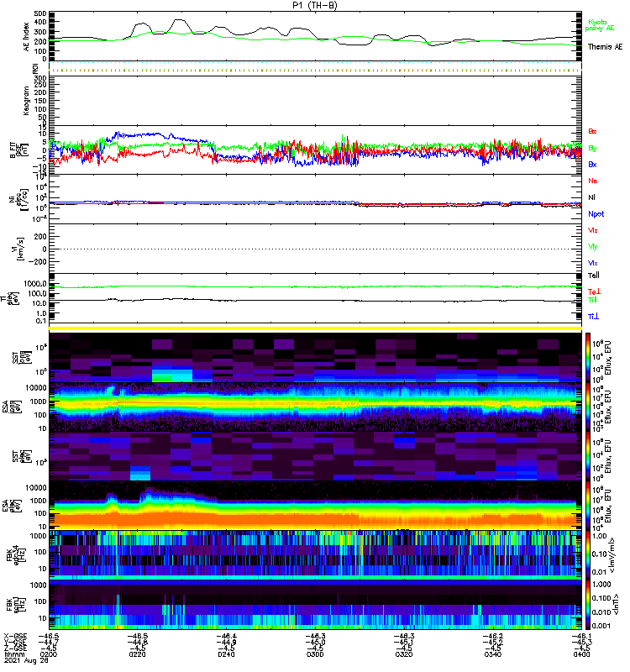The height and width of the screenshot is (672, 630).
Task: Click the green "Ti||" temperature legend label
Action: point(592,300)
